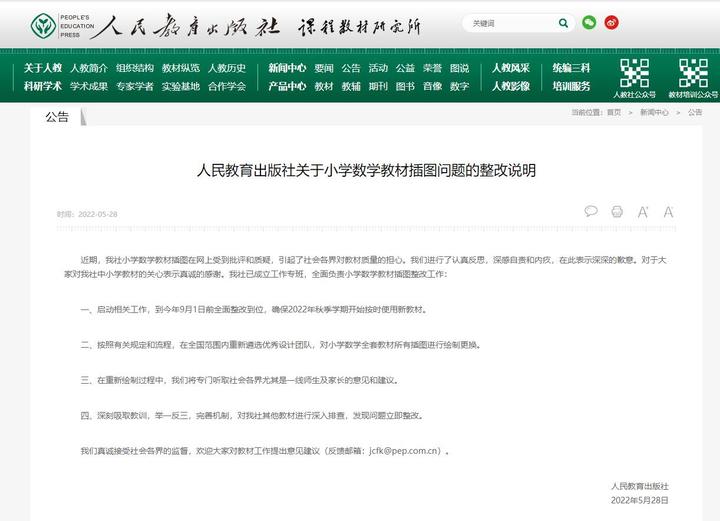Go to 统编三科 section
720x521 pixels.
point(571,68)
